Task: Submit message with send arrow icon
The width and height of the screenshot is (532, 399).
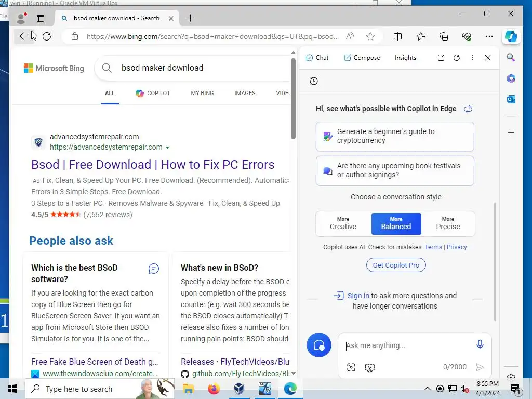Action: click(x=480, y=367)
